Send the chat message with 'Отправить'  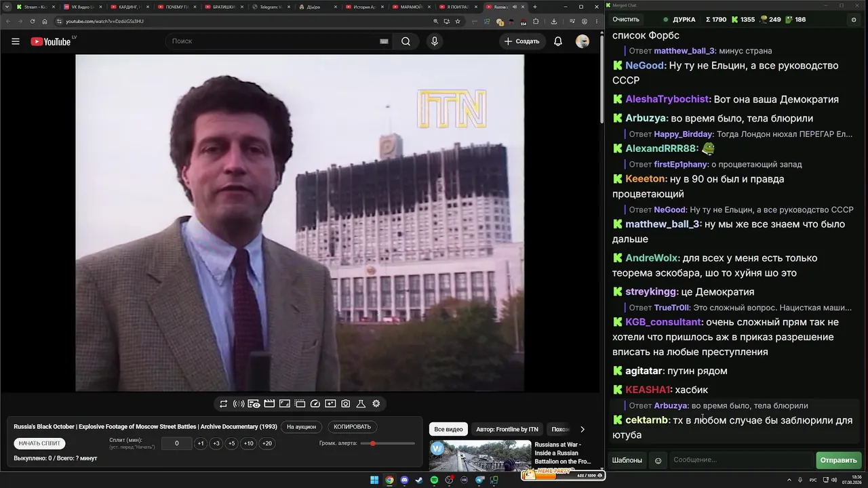(839, 460)
